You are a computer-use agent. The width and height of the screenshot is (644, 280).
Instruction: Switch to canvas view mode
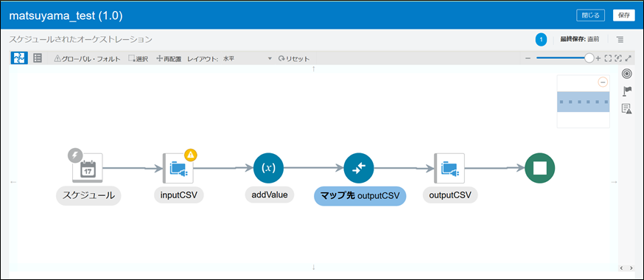pos(19,58)
